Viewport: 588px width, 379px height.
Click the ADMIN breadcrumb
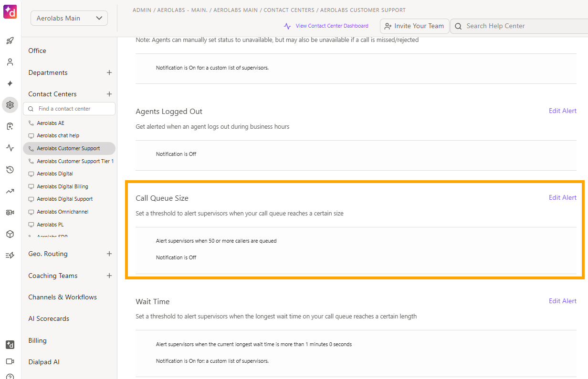coord(142,10)
